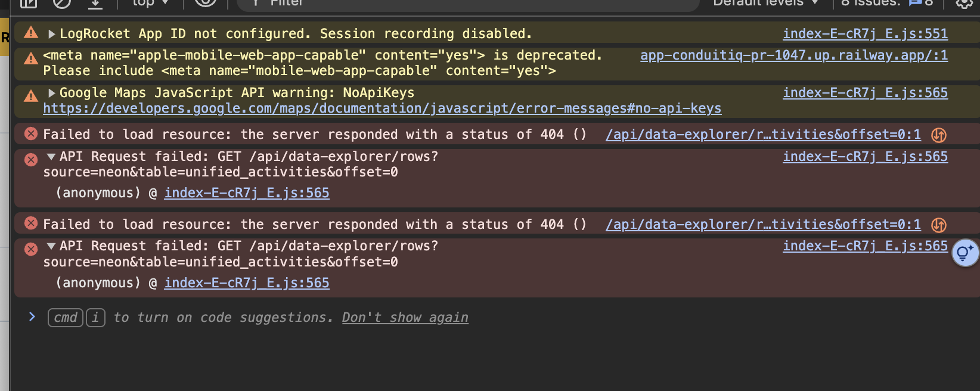
Task: Expand the LogRocket App ID warning
Action: pyautogui.click(x=52, y=34)
